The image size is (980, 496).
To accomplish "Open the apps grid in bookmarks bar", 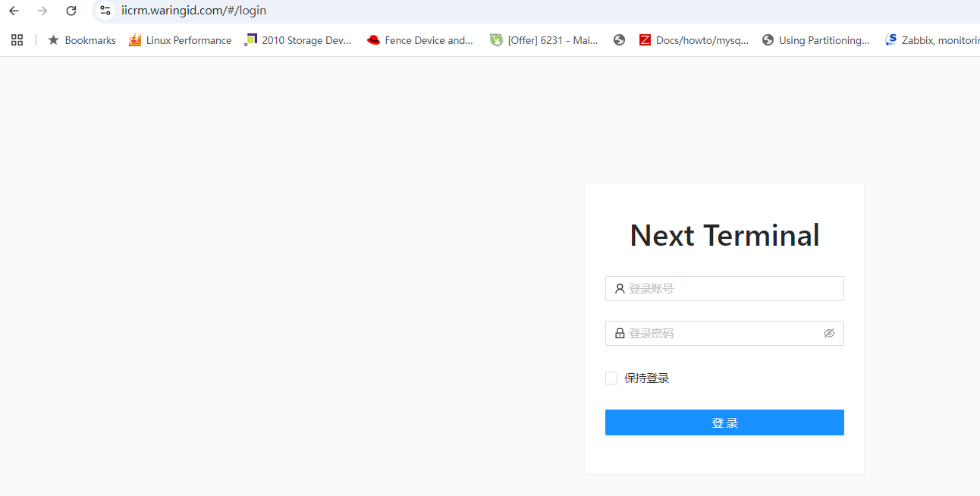I will click(x=17, y=40).
